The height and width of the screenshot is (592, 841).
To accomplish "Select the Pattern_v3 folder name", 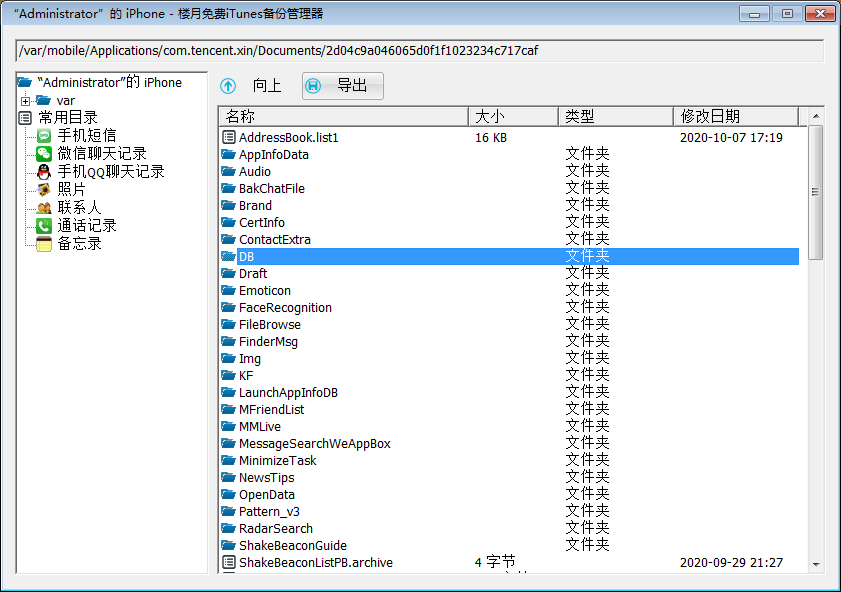I will [x=269, y=512].
